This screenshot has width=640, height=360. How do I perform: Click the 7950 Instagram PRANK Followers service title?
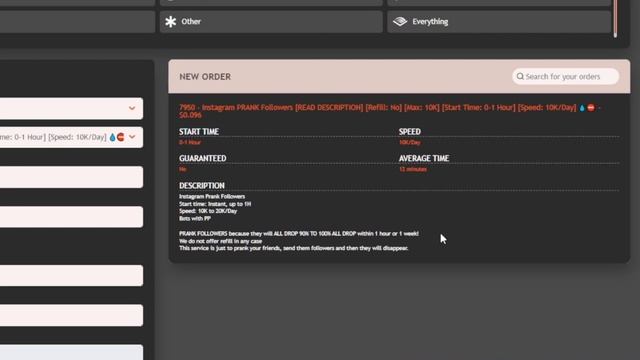pos(390,111)
